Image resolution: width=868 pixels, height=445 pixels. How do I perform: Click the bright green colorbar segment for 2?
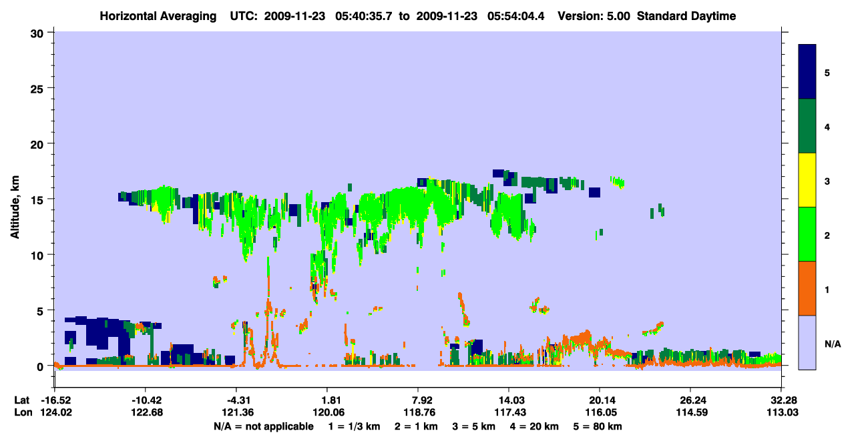[807, 234]
